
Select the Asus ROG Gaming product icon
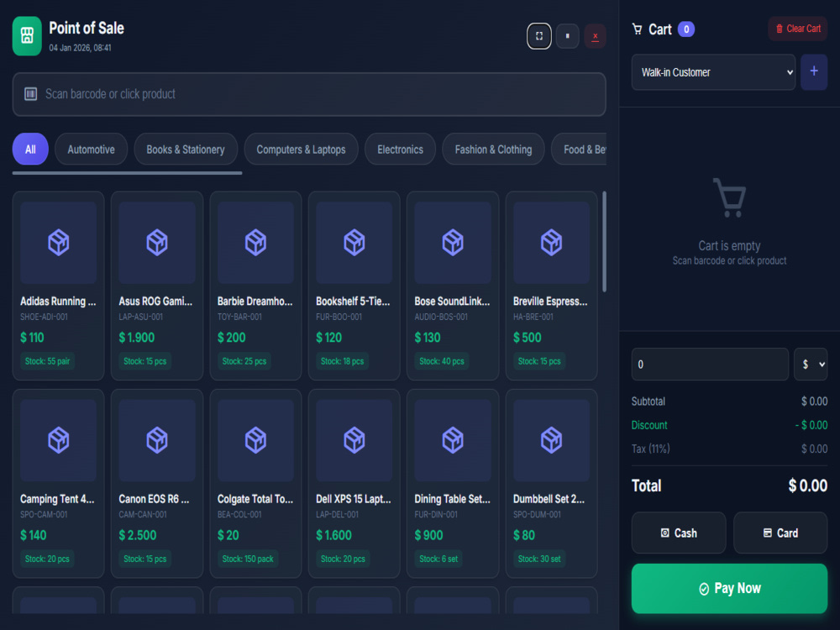coord(157,243)
